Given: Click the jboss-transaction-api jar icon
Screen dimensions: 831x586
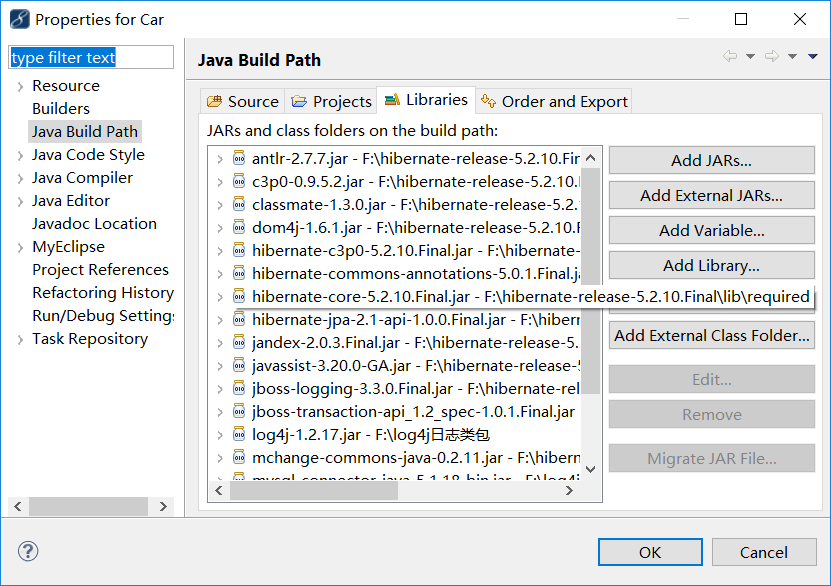Looking at the screenshot, I should [x=239, y=411].
